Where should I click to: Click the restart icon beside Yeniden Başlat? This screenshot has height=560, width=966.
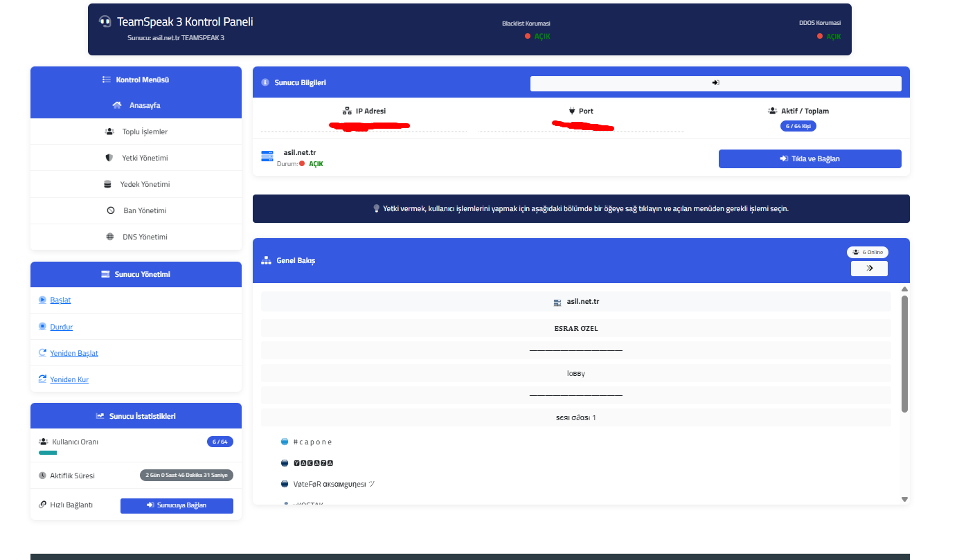(43, 353)
